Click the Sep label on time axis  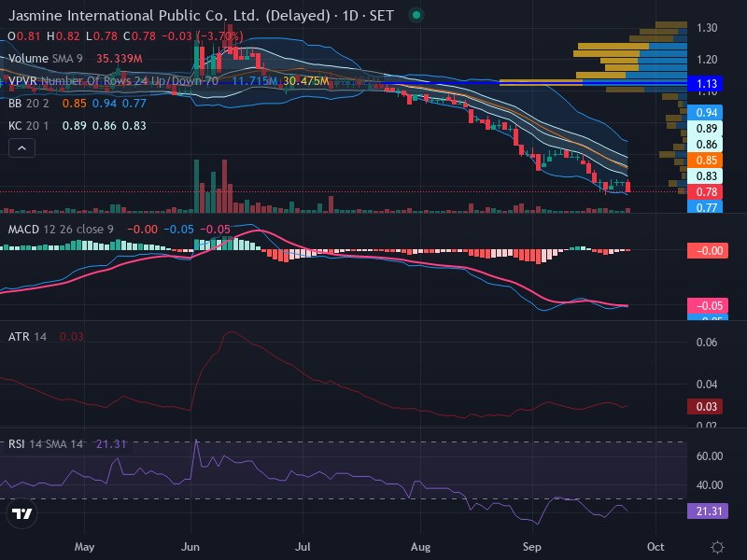point(531,547)
